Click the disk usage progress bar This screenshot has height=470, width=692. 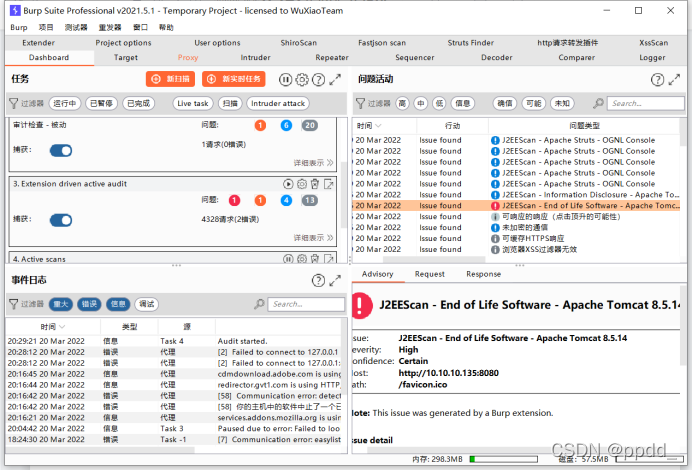coord(650,459)
